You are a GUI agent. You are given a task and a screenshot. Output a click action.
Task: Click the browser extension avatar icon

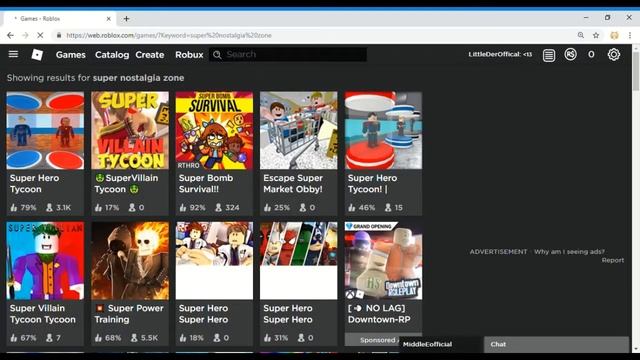pyautogui.click(x=614, y=36)
